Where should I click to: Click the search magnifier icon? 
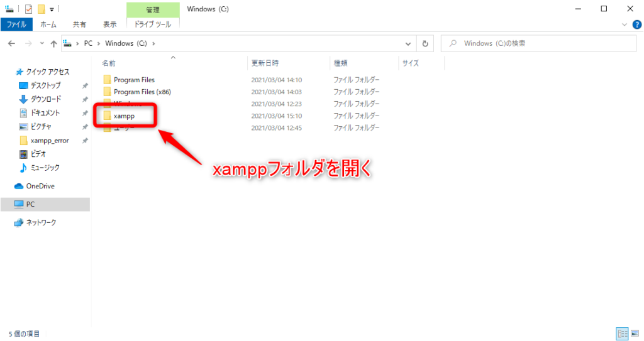(453, 43)
